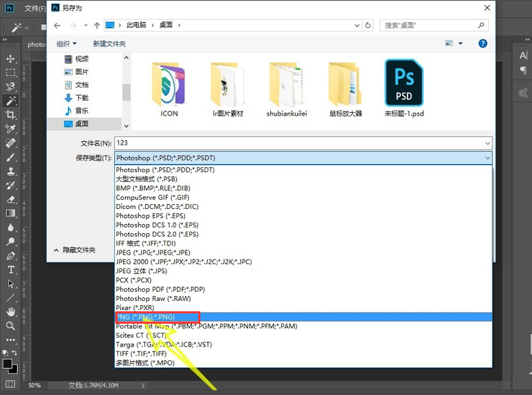Open the Character panel icon
The height and width of the screenshot is (395, 532).
pyautogui.click(x=523, y=55)
